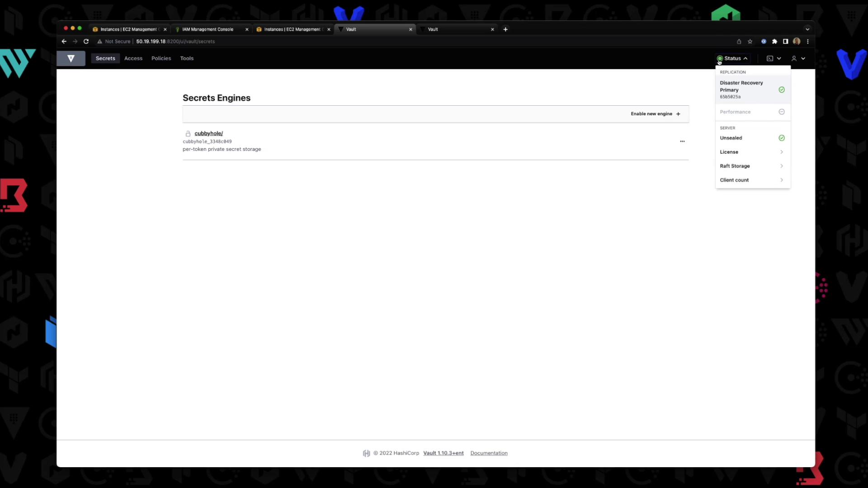Open the browser extensions puzzle icon
The height and width of the screenshot is (488, 868).
[x=774, y=41]
